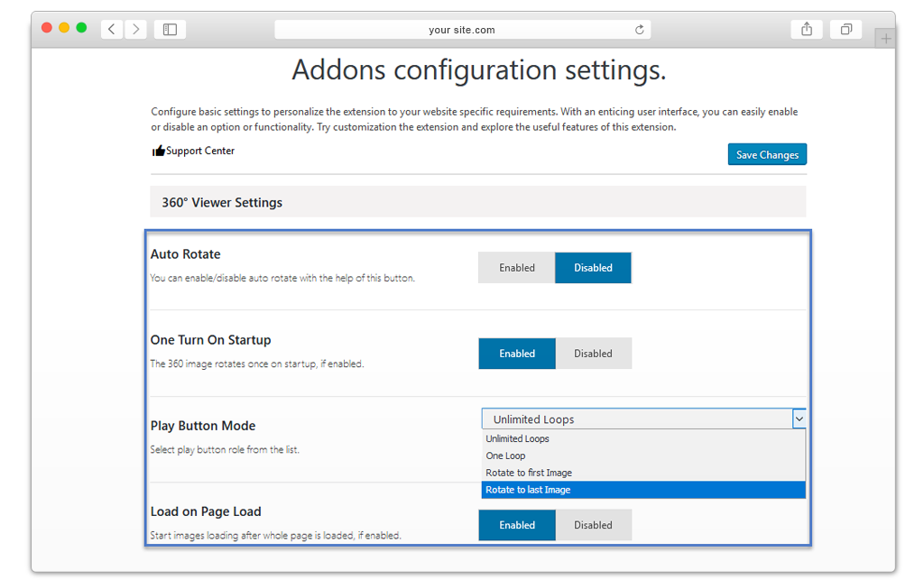This screenshot has width=924, height=580.
Task: Collapse the Play Button Mode dropdown arrow
Action: (x=799, y=419)
